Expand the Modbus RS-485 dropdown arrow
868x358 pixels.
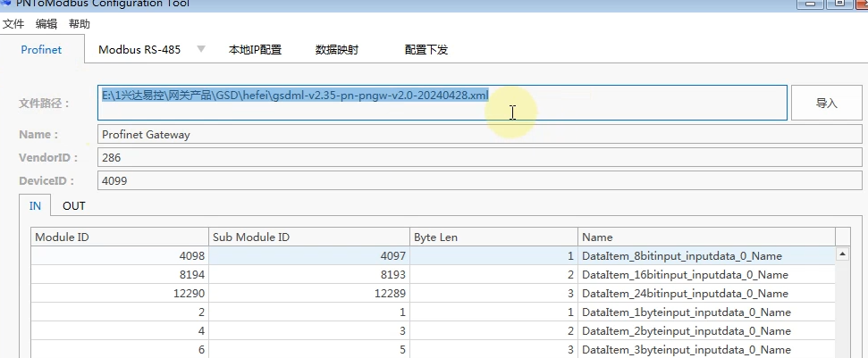[x=201, y=49]
